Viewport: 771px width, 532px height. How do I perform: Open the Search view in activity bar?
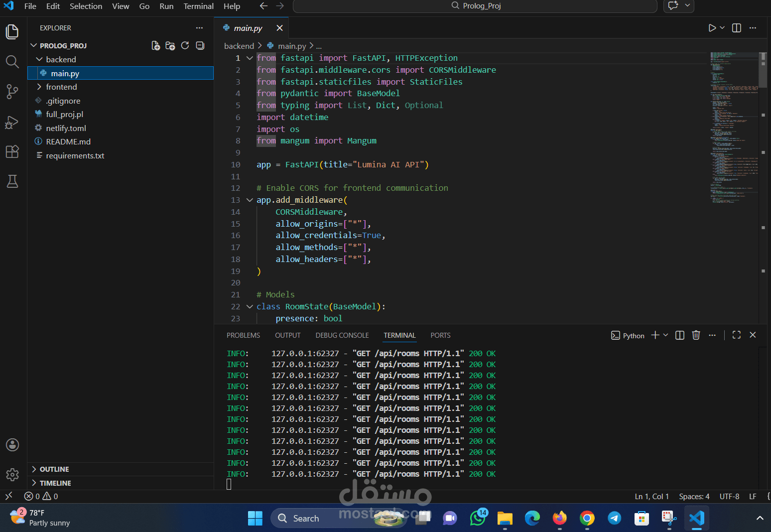point(12,62)
